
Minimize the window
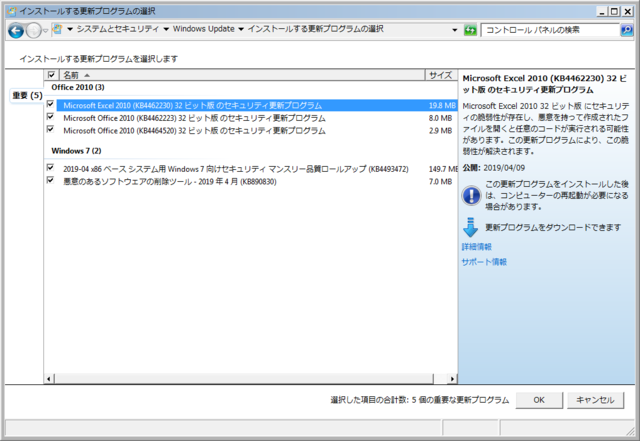pyautogui.click(x=602, y=11)
